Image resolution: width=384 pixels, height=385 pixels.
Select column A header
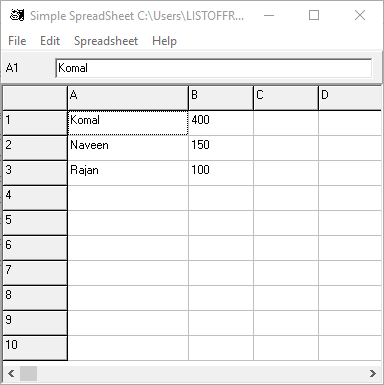click(x=128, y=98)
